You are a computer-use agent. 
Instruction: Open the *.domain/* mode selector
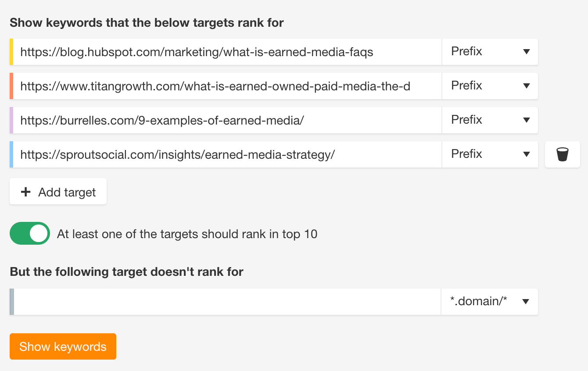click(x=489, y=301)
